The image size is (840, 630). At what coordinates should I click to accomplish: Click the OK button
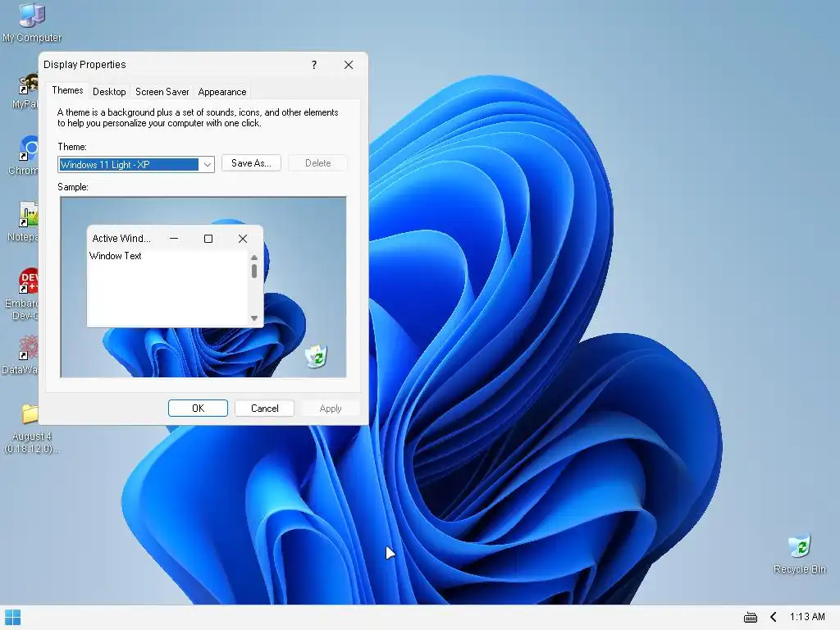tap(198, 409)
